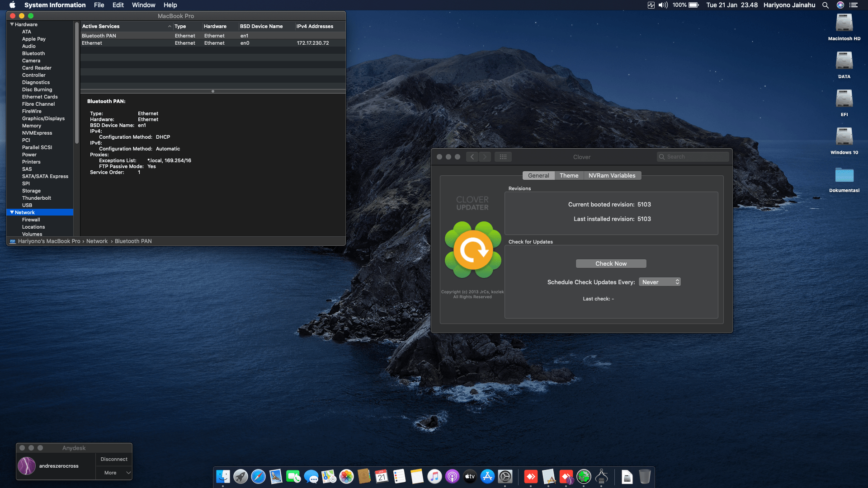This screenshot has height=488, width=868.
Task: Click the forward chevron in Clover window
Action: tap(485, 157)
